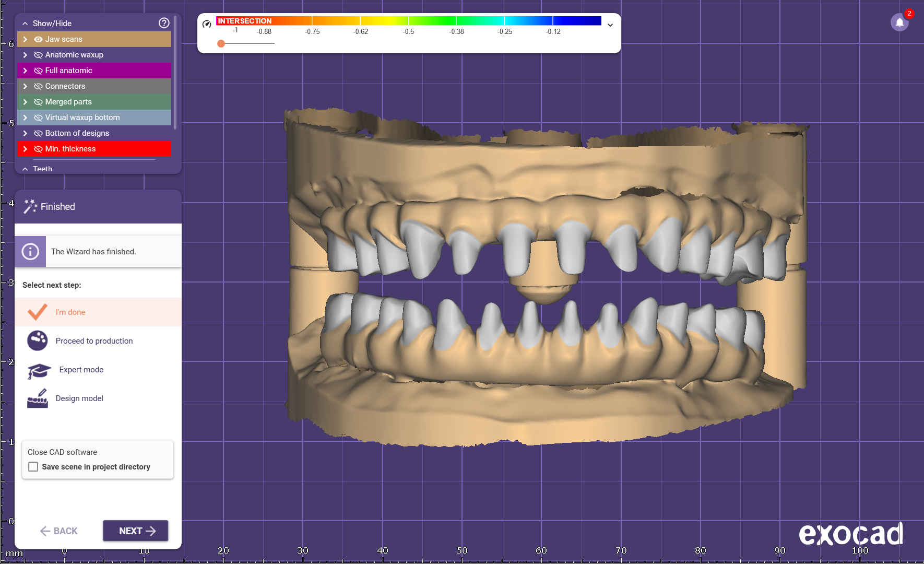The width and height of the screenshot is (924, 564).
Task: Click the Proceed to production icon
Action: pyautogui.click(x=38, y=340)
